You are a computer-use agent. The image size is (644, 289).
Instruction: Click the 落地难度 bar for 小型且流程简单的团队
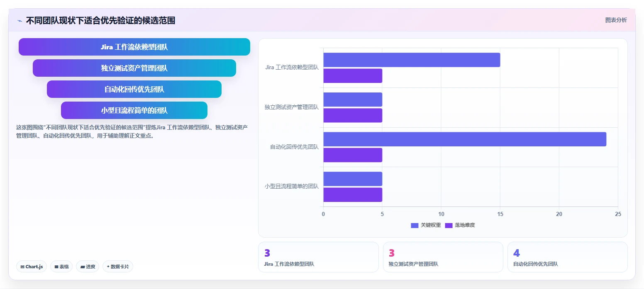353,194
